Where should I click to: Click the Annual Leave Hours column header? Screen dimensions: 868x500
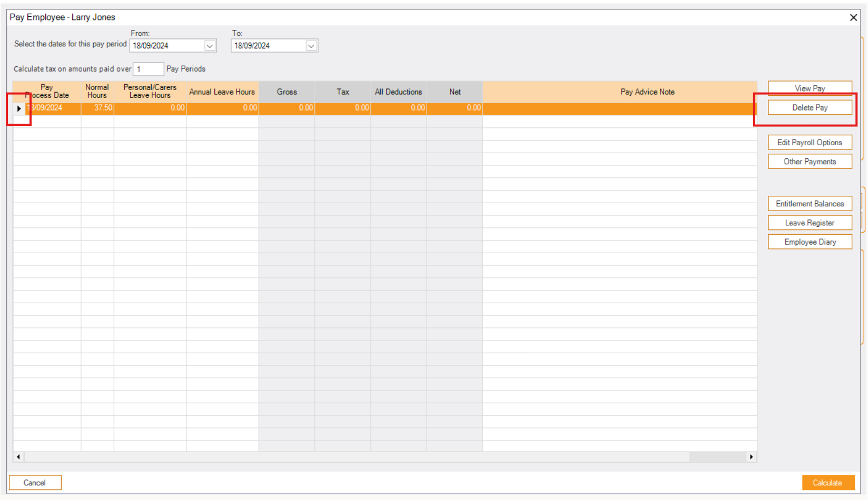tap(222, 92)
